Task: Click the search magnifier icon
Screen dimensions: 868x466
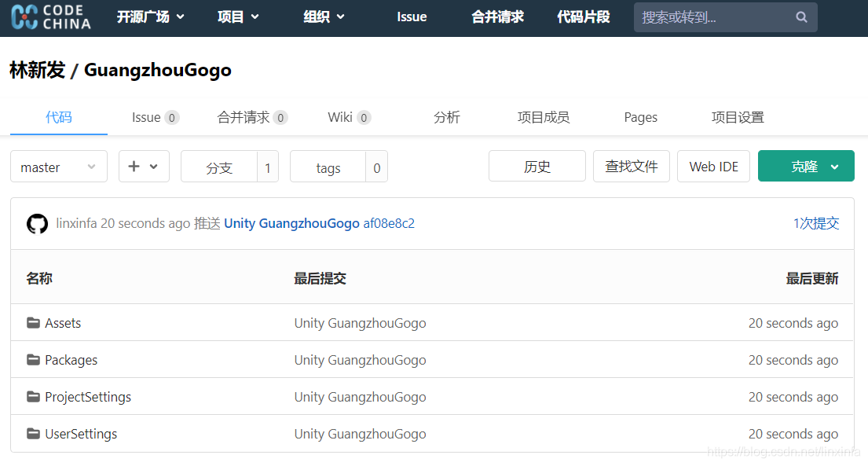Action: click(801, 17)
